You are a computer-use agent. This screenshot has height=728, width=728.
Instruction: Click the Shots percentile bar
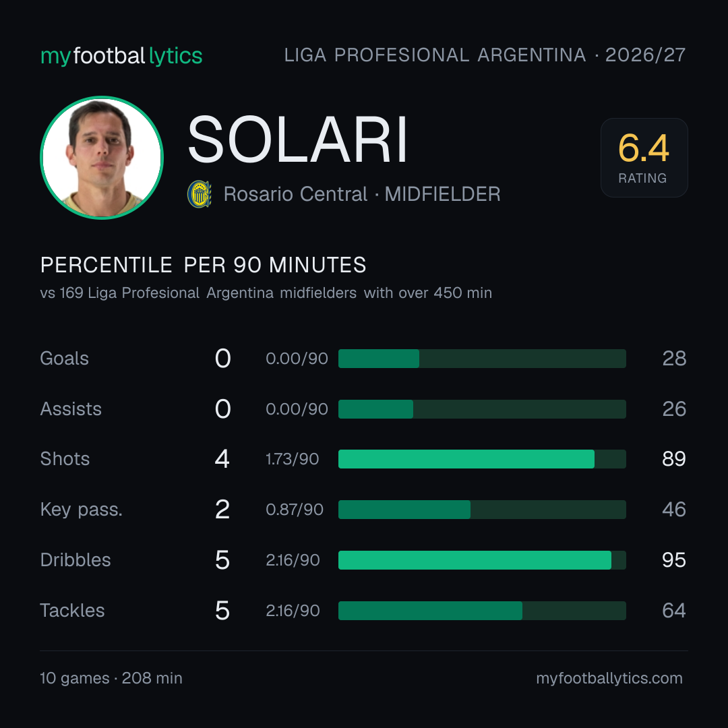click(482, 459)
